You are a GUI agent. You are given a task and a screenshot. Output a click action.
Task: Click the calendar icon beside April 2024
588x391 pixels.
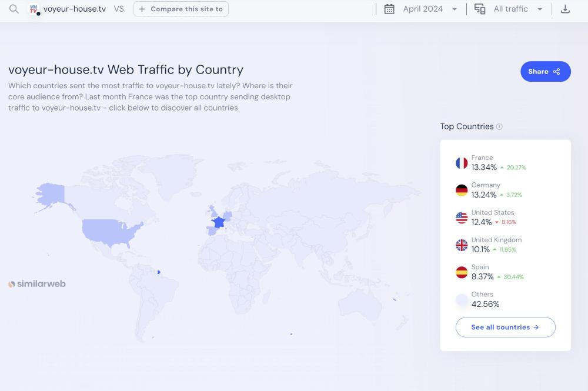tap(389, 9)
